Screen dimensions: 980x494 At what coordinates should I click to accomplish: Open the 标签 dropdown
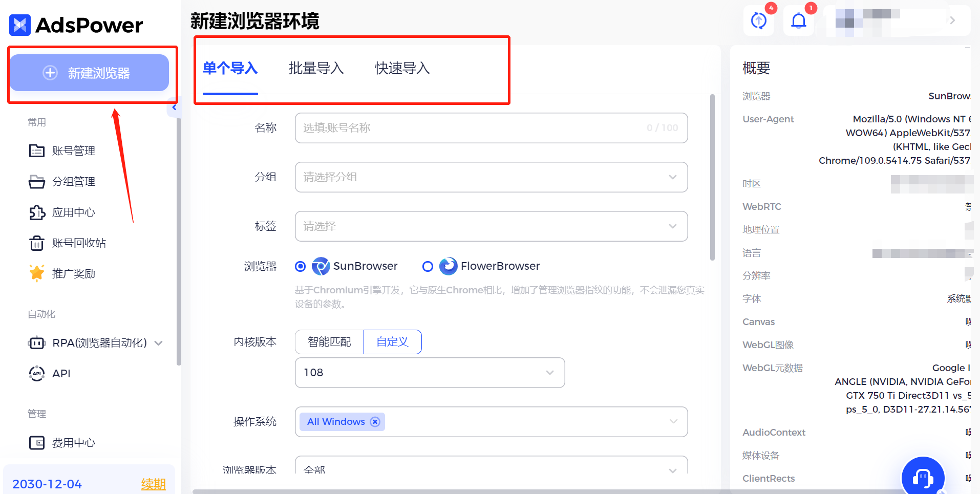492,226
